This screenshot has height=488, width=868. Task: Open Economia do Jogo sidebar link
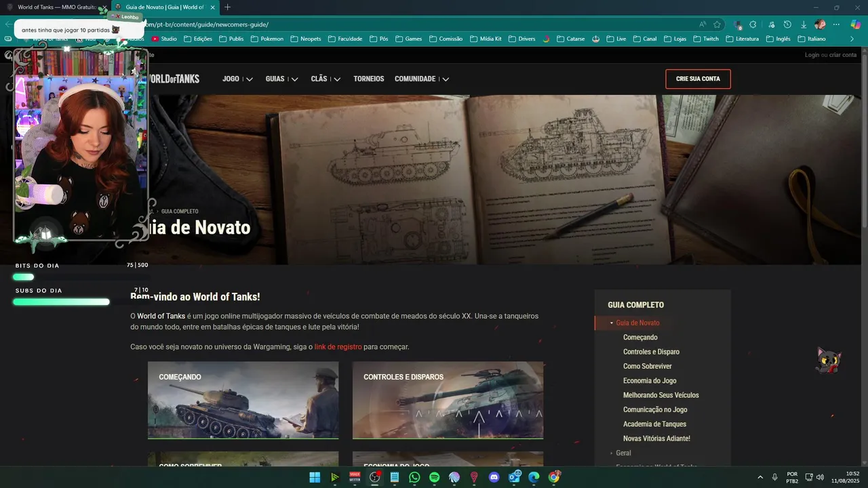[x=650, y=381]
